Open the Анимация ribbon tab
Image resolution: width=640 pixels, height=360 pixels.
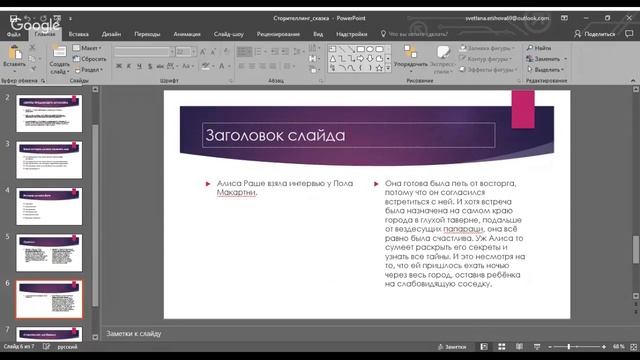pos(187,34)
